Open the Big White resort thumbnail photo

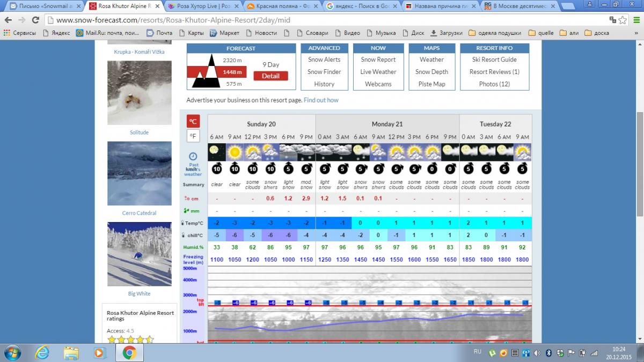(140, 254)
